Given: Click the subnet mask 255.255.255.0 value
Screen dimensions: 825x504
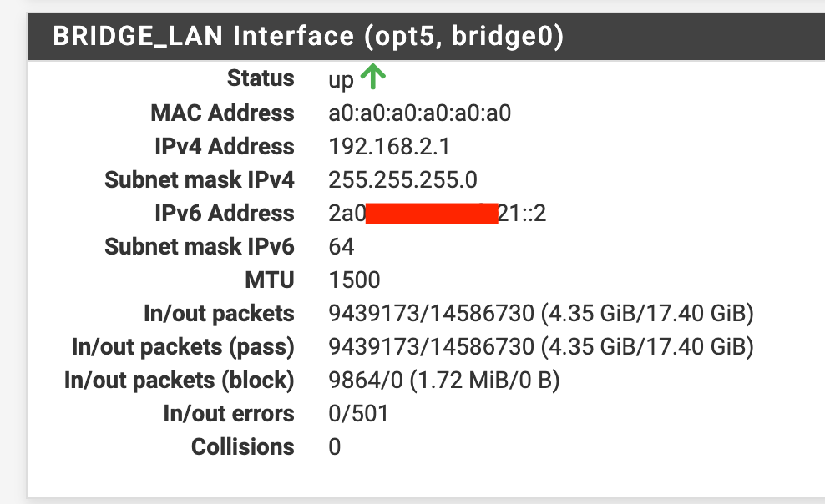Looking at the screenshot, I should [x=402, y=179].
